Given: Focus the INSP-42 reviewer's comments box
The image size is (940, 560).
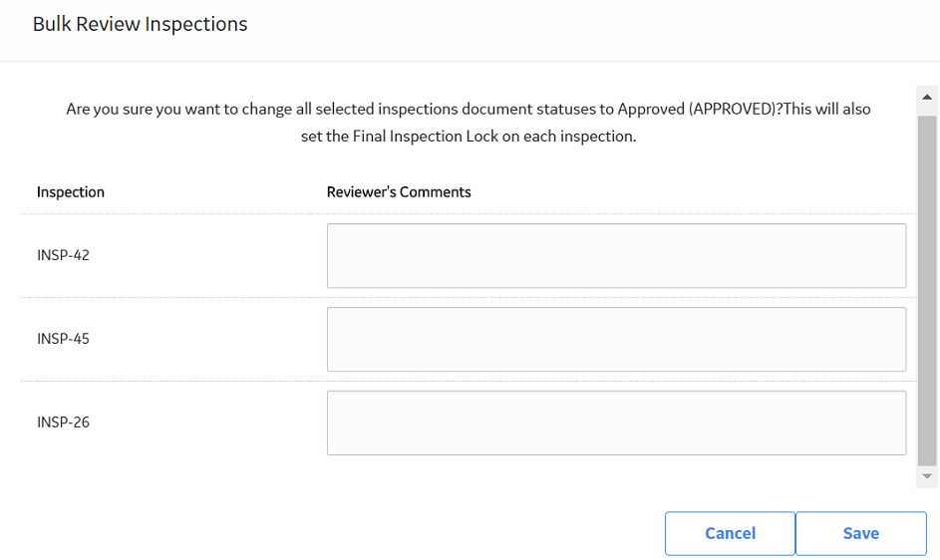Looking at the screenshot, I should pyautogui.click(x=616, y=255).
